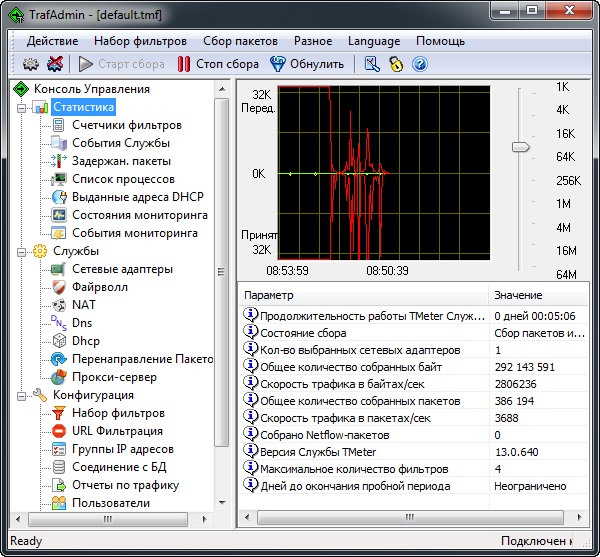Open the NAT service item
The image size is (600, 557).
[84, 305]
